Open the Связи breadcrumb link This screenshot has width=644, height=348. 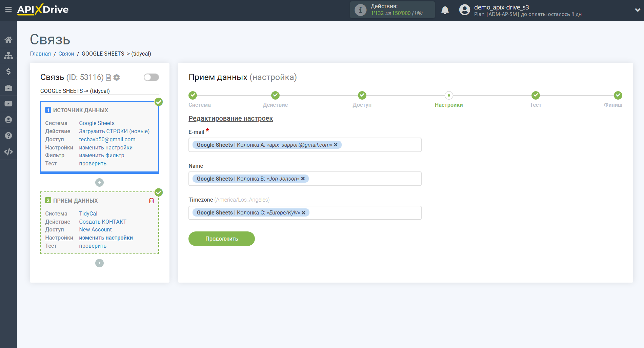66,54
